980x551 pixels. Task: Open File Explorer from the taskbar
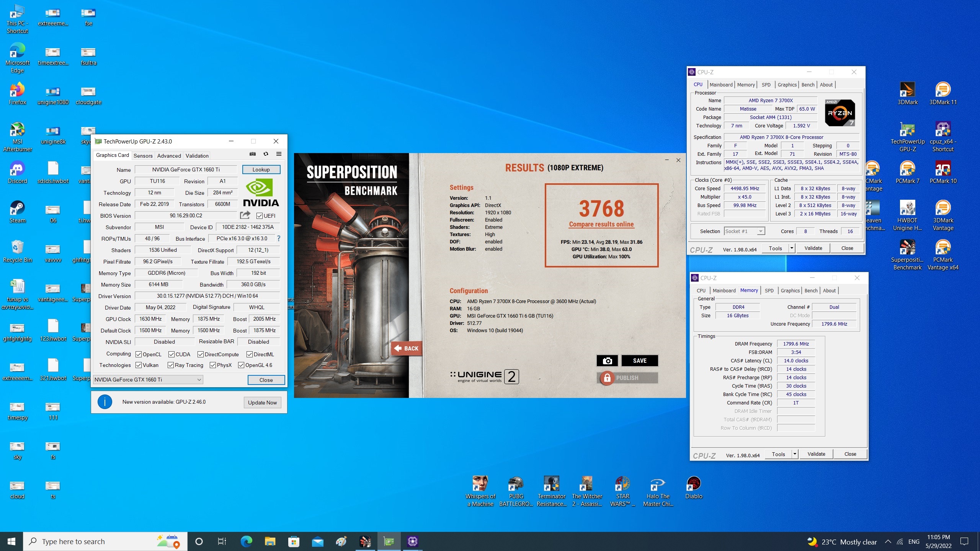click(270, 541)
